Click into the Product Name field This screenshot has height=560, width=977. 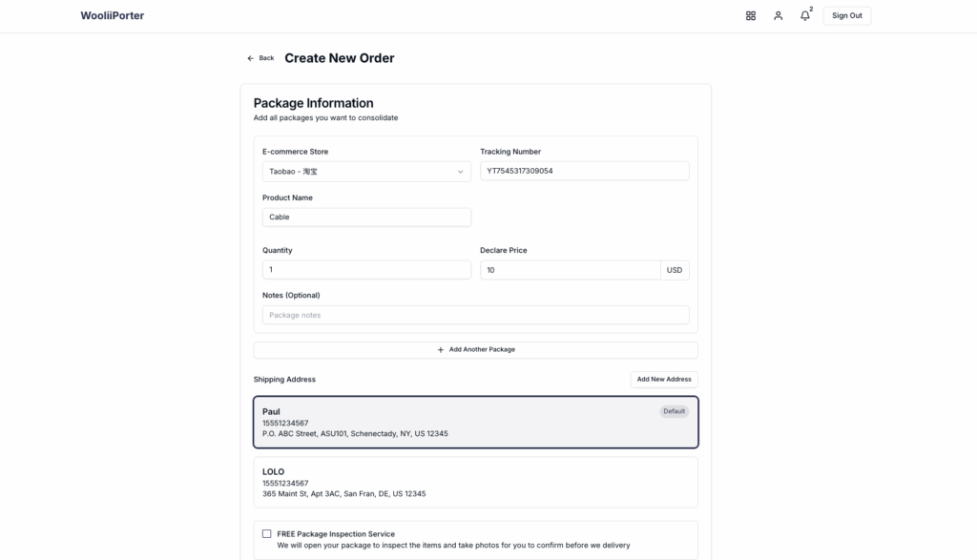pos(366,218)
